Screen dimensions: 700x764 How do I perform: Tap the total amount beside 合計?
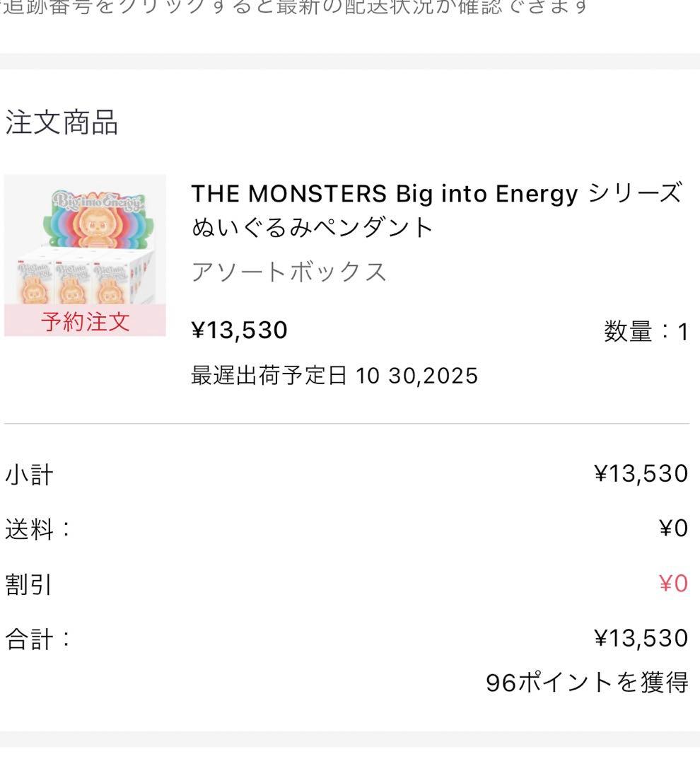click(641, 638)
